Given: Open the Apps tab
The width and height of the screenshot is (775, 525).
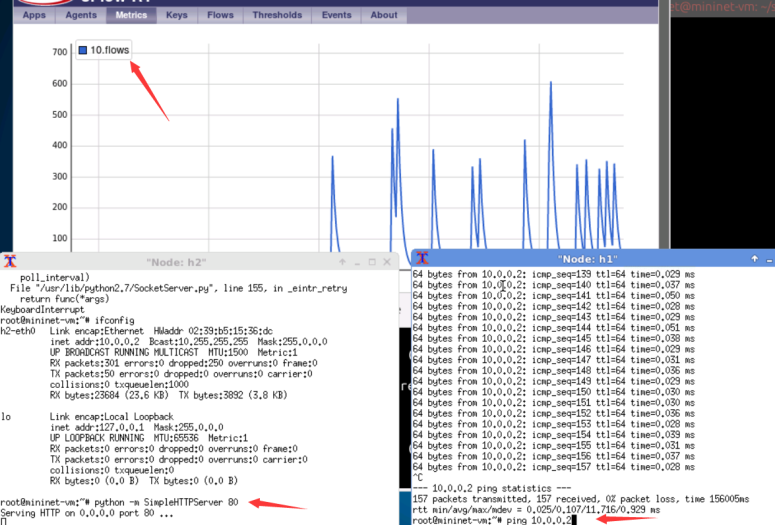Looking at the screenshot, I should pos(34,15).
